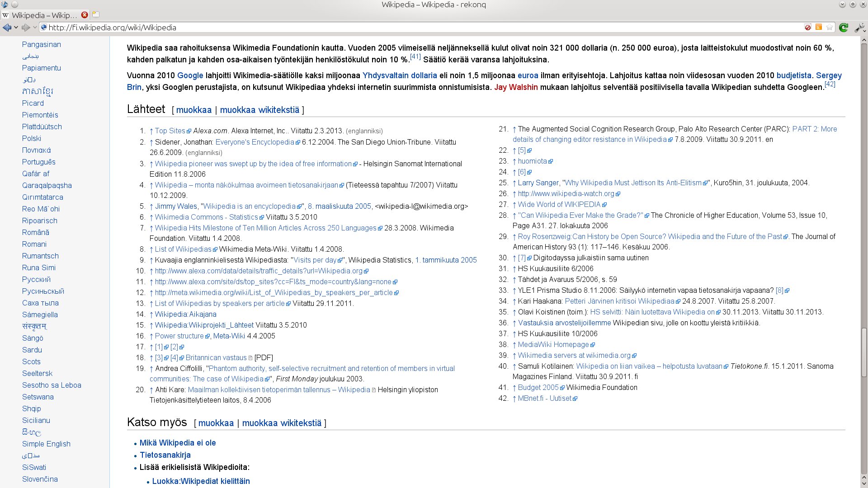Open 'Top Sites' reference link
The height and width of the screenshot is (488, 868).
click(x=170, y=131)
